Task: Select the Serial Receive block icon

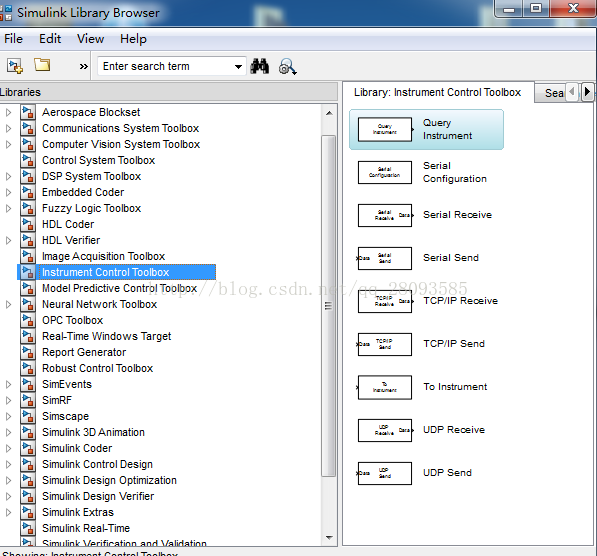Action: [x=385, y=216]
